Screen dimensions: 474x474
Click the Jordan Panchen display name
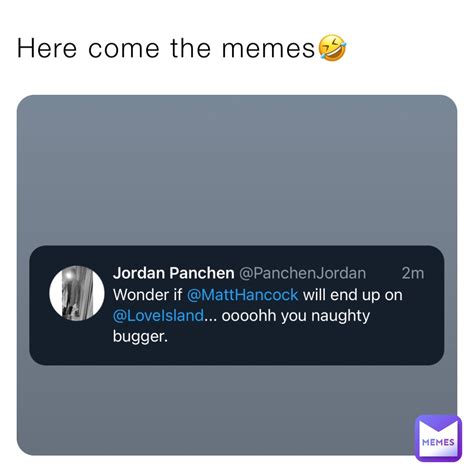coord(173,273)
